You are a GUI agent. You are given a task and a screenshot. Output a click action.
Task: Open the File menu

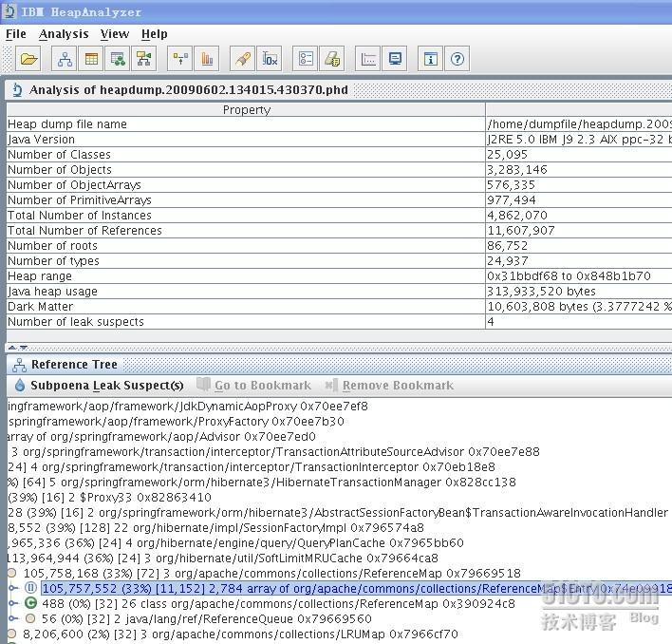tap(16, 34)
